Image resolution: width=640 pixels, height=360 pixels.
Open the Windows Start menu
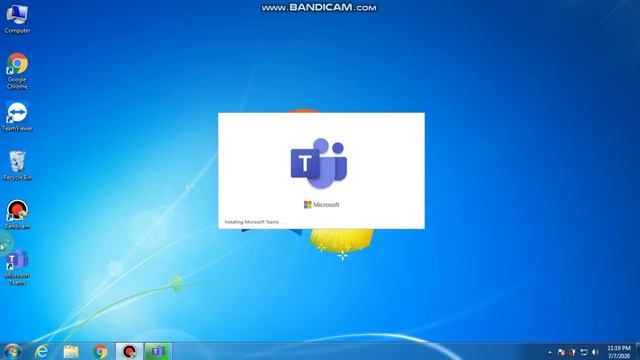pyautogui.click(x=12, y=351)
